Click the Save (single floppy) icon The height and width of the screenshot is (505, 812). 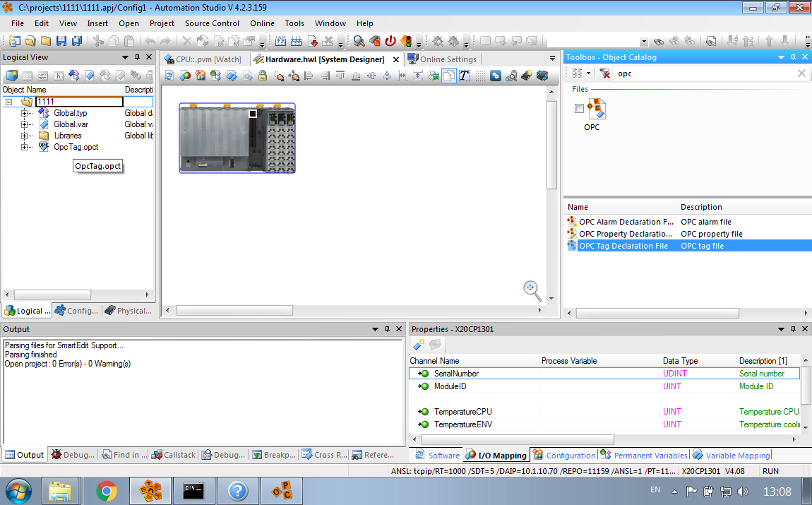[x=61, y=41]
